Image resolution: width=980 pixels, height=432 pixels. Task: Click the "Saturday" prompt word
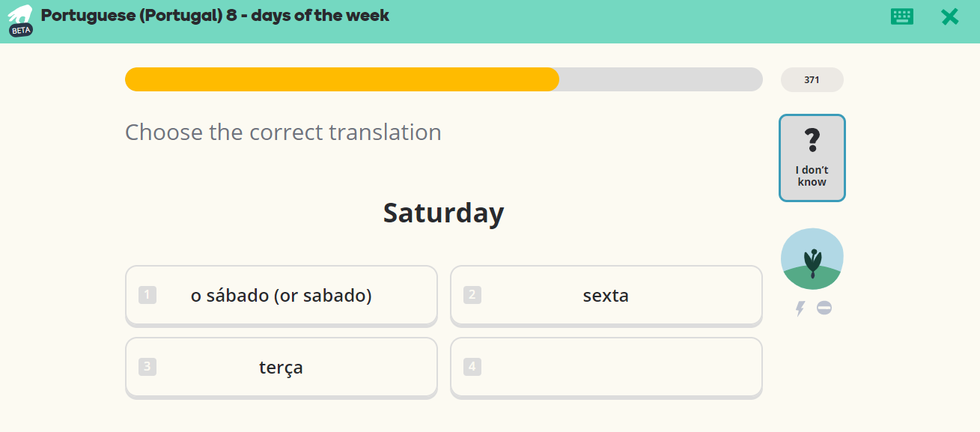(444, 213)
